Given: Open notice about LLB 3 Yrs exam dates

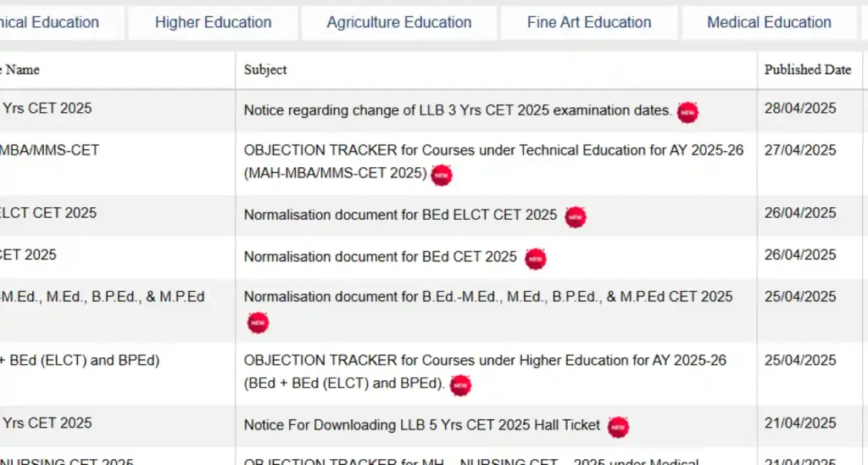Looking at the screenshot, I should click(458, 110).
